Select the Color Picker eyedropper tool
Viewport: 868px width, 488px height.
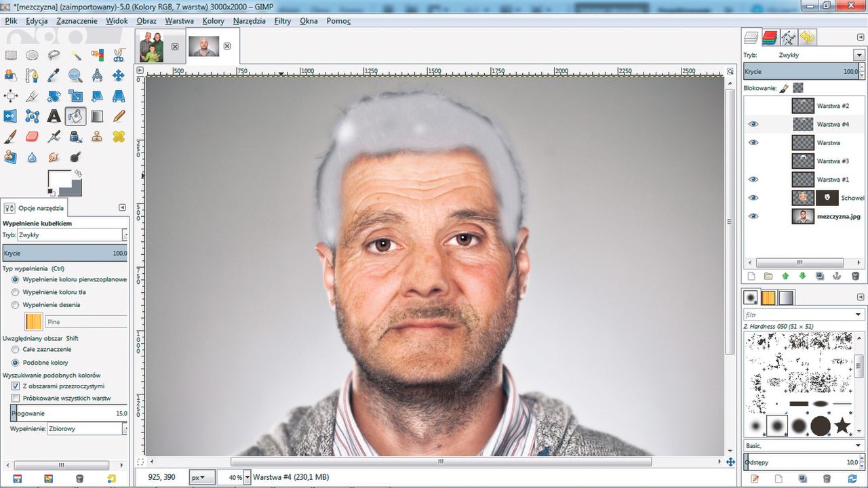[x=54, y=76]
